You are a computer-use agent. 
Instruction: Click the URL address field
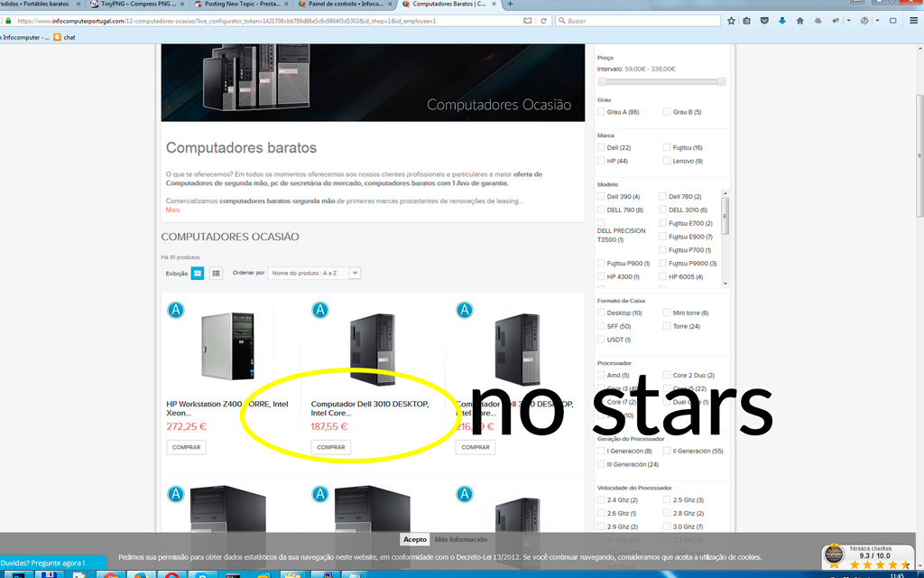click(x=268, y=21)
